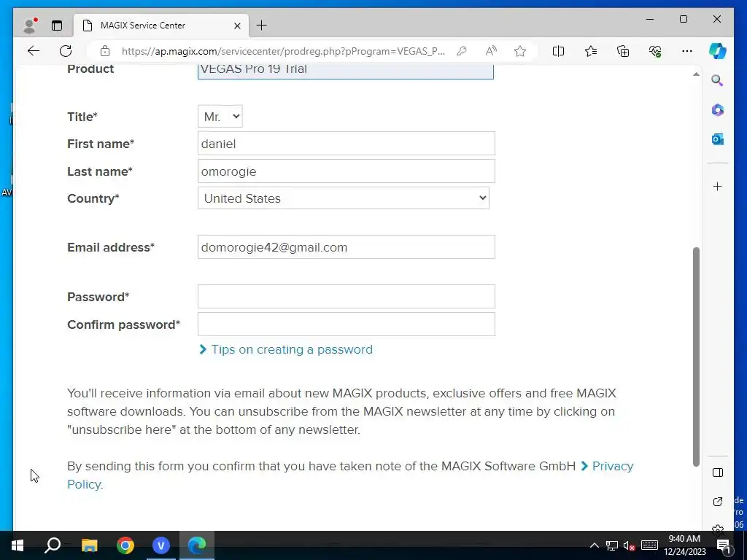Open network status tray icon
Viewport: 747px width, 560px height.
(x=612, y=545)
